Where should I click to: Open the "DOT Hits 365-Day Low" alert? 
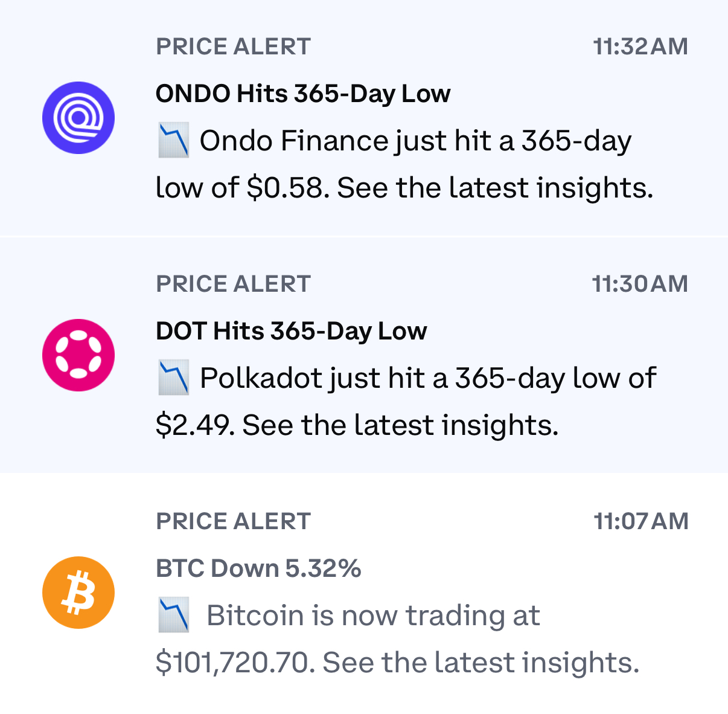(292, 331)
